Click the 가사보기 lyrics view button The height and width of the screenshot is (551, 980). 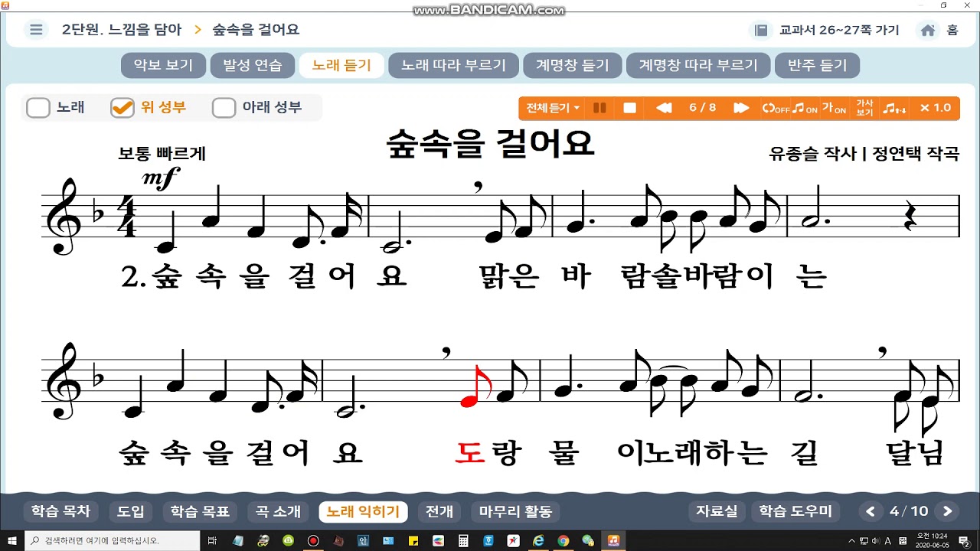coord(864,108)
